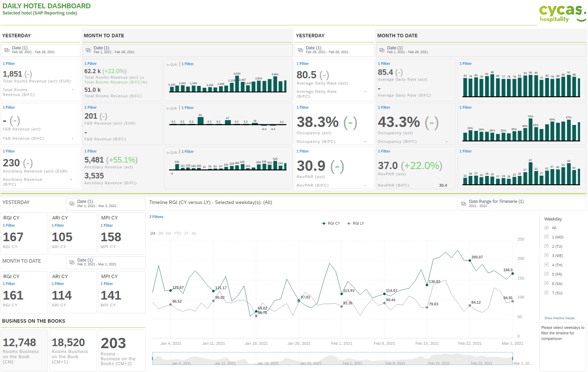Open Yesterday date filter icon above Total Rooms Revenue
Image resolution: width=588 pixels, height=372 pixels.
tap(7, 50)
